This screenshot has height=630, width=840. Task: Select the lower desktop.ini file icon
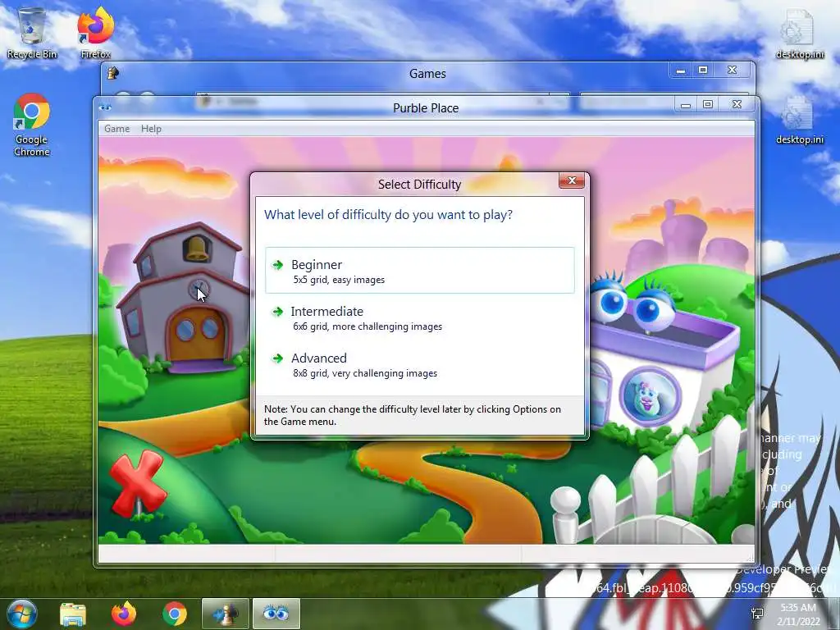[800, 121]
